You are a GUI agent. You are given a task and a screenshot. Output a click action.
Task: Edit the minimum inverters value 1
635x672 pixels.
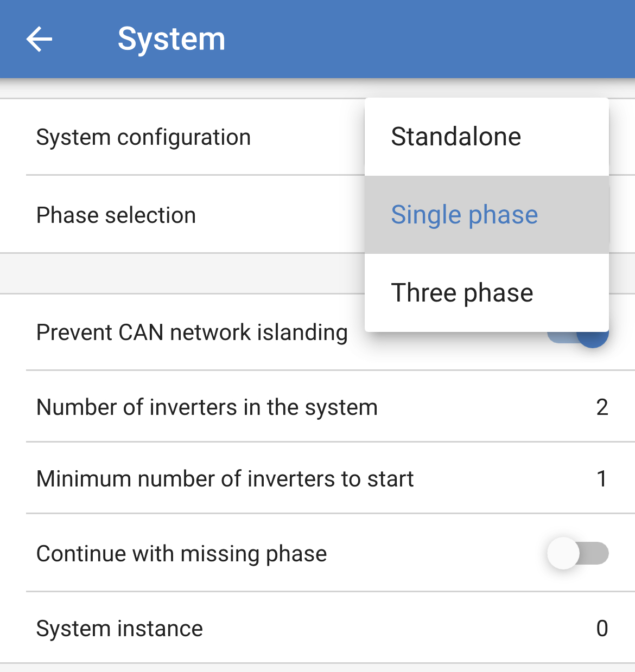(x=602, y=479)
